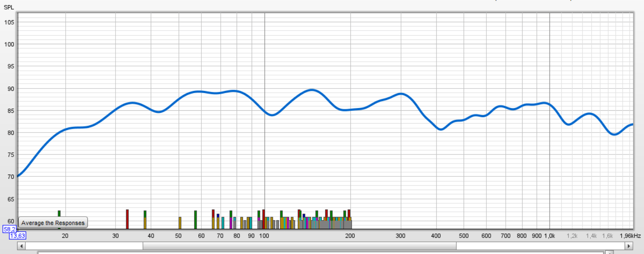Click the 300 frequency label
Viewport: 644px width, 254px height.
point(401,236)
